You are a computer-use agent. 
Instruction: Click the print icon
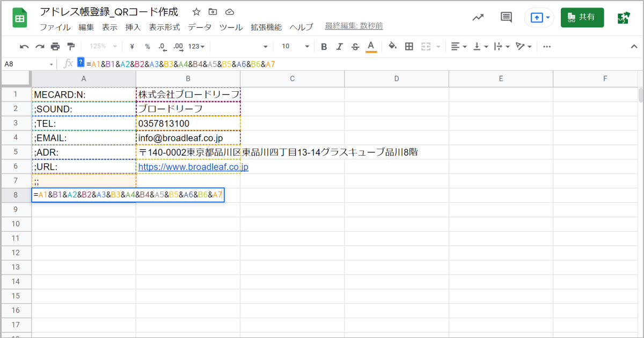55,47
